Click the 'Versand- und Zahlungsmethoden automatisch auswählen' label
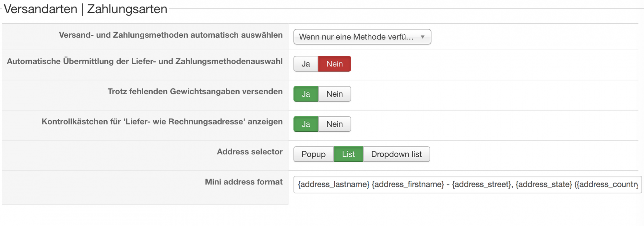Viewport: 644px width, 226px height. (x=171, y=35)
